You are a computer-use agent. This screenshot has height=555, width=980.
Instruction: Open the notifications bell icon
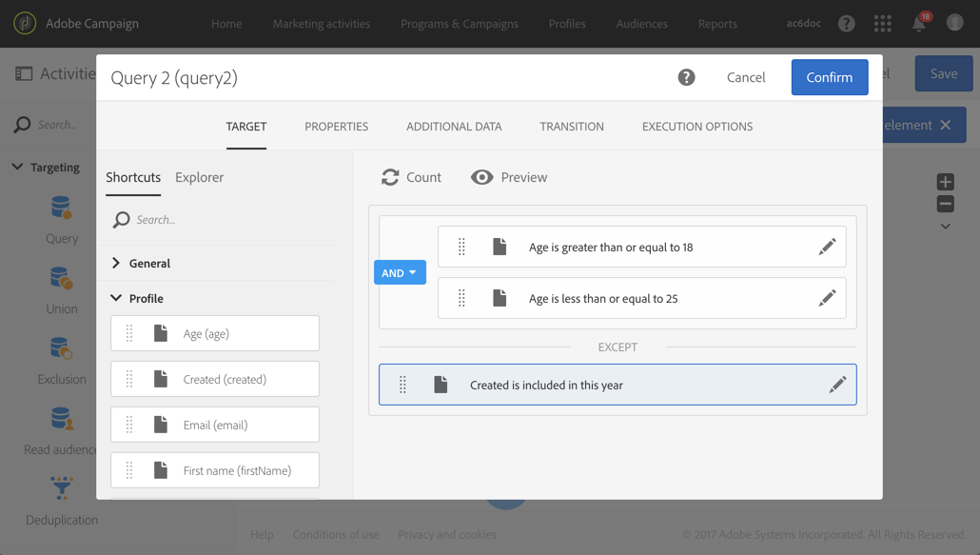tap(919, 24)
